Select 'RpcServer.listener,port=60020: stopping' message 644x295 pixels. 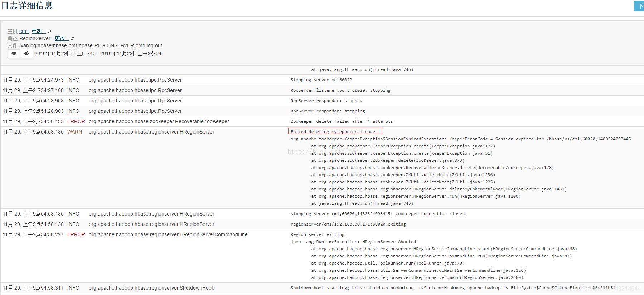pos(340,91)
